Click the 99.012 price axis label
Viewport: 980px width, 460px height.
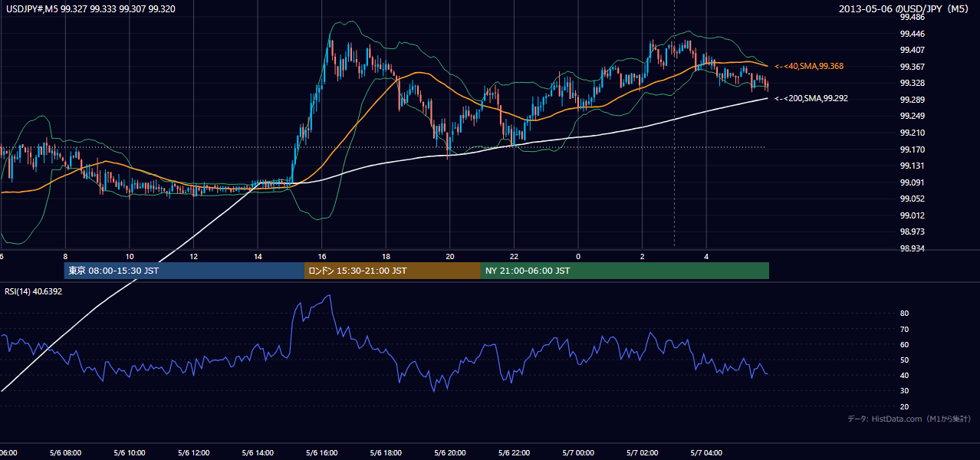[912, 215]
